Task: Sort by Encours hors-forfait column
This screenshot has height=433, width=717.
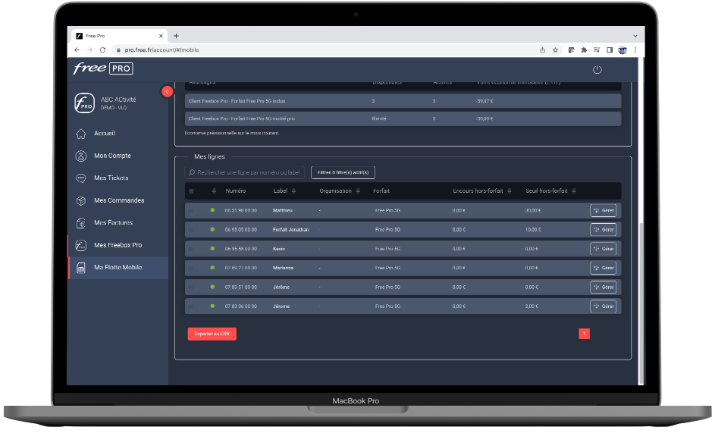Action: 509,191
